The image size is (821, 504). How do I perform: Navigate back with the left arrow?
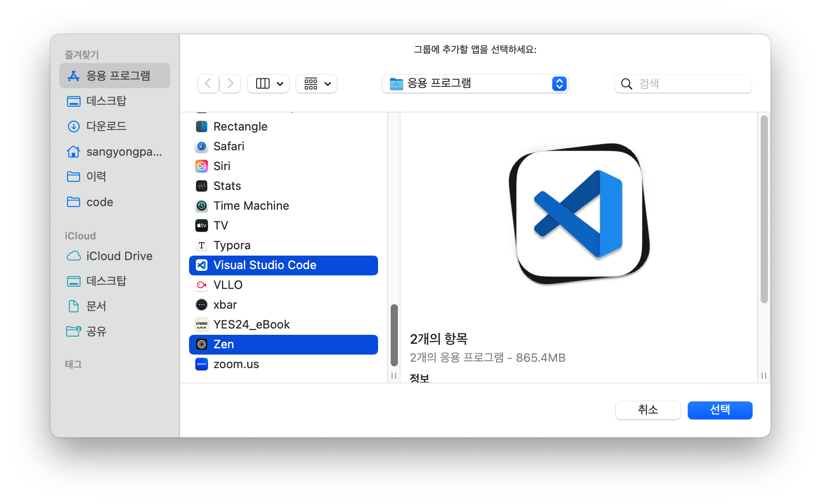point(208,83)
